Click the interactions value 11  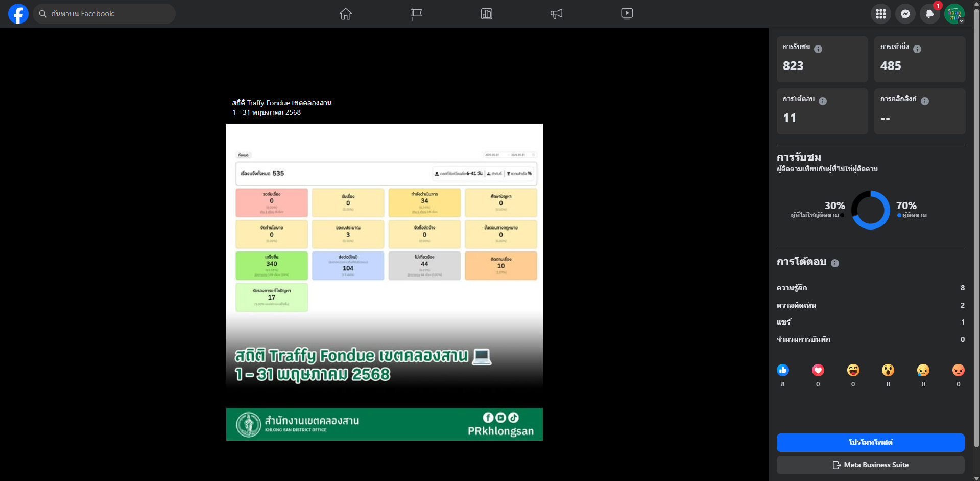pyautogui.click(x=790, y=118)
